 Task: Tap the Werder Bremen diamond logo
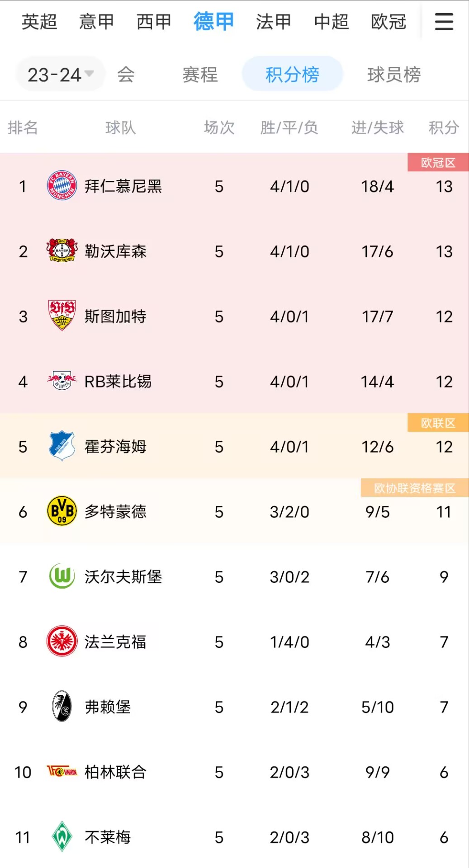point(62,836)
